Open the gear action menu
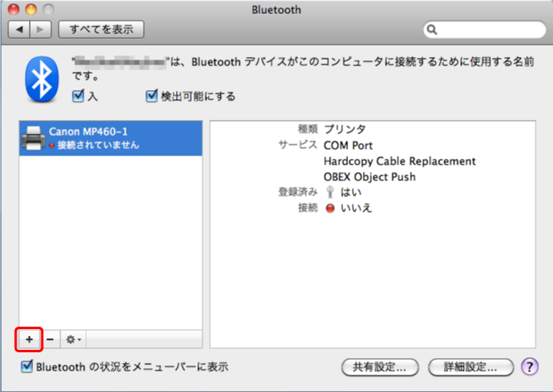Screen dimensions: 553x392 74,339
